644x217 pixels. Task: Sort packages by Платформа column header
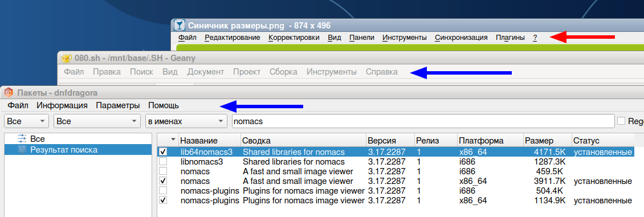coord(490,141)
